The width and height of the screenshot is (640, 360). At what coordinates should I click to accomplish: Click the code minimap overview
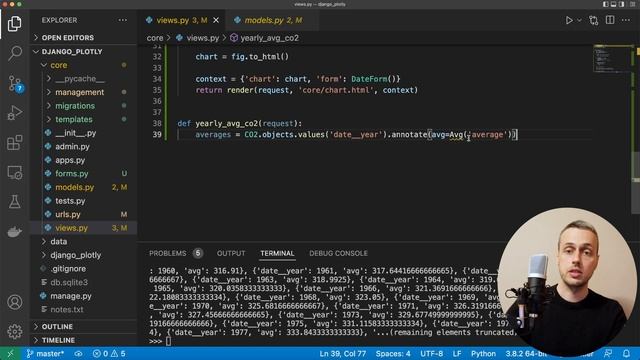pos(612,59)
